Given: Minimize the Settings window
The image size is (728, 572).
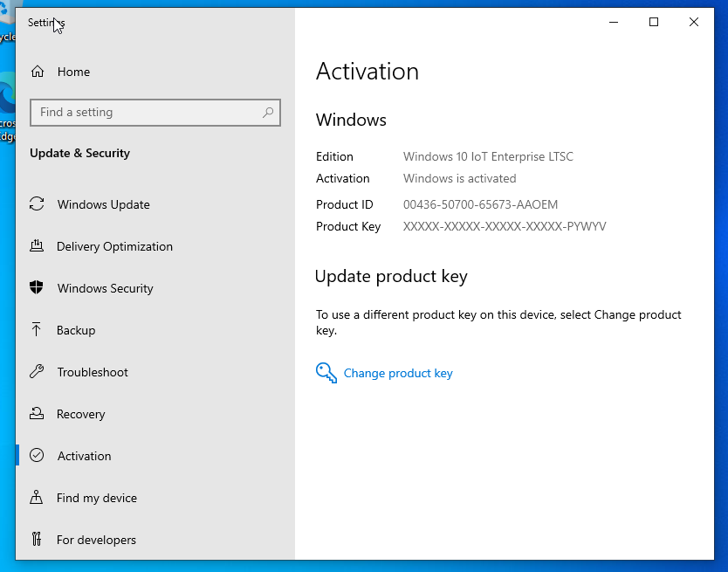Looking at the screenshot, I should click(614, 22).
